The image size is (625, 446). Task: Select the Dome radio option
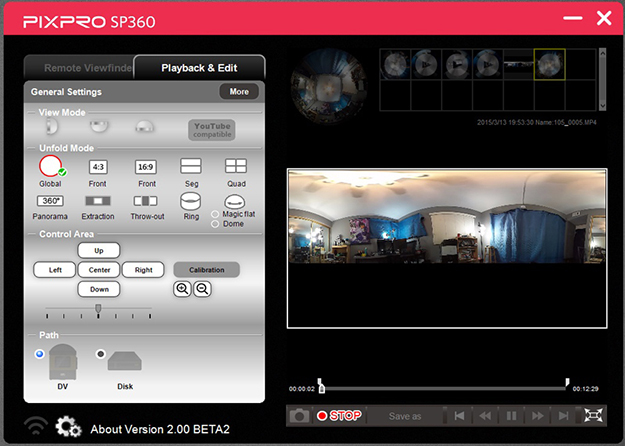point(215,224)
